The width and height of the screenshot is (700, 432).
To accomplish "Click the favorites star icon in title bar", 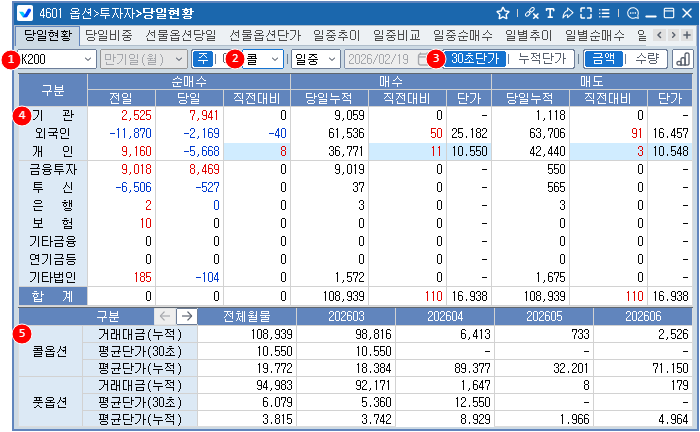I will (x=503, y=13).
